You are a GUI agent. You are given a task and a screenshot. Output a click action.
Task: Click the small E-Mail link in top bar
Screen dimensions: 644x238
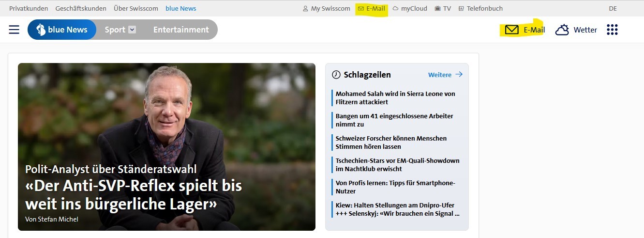tap(372, 8)
